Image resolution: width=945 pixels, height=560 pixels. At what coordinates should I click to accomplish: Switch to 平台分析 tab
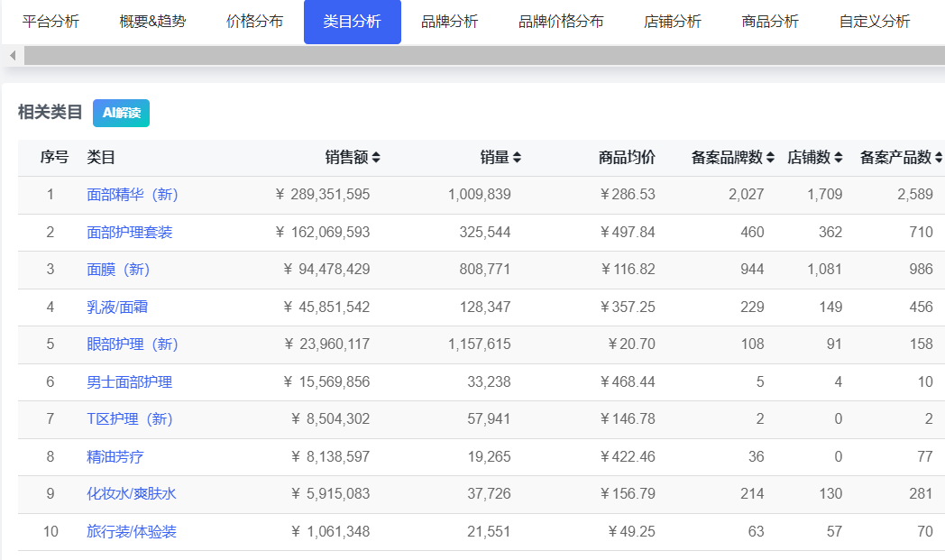[x=50, y=22]
